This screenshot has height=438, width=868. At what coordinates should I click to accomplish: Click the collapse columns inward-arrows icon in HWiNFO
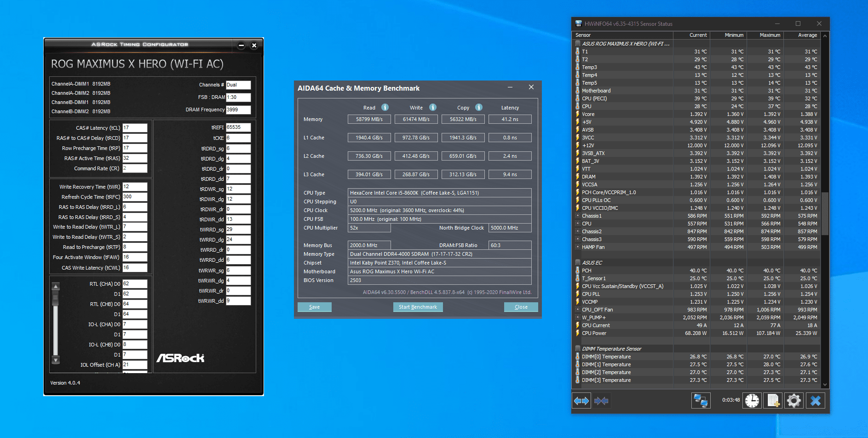tap(601, 401)
